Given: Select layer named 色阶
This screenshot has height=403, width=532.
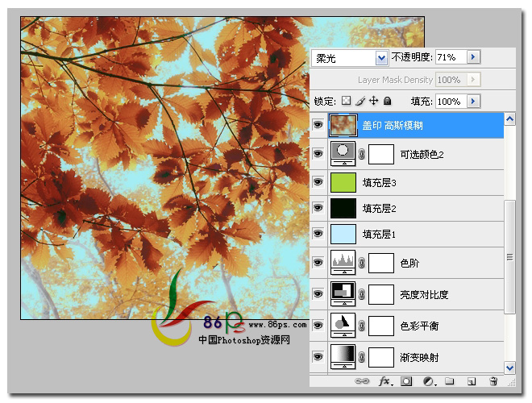Looking at the screenshot, I should 409,263.
